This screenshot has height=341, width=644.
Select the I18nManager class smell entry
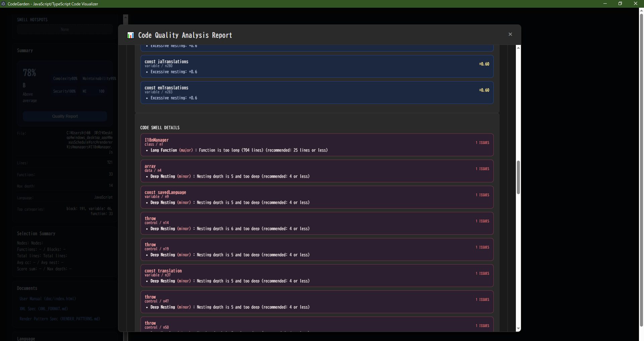[x=317, y=145]
